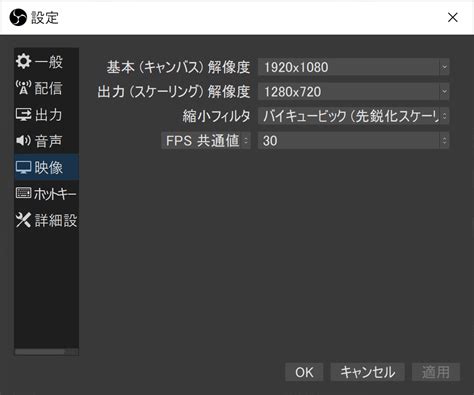Switch to the 配信 settings category

coord(46,88)
